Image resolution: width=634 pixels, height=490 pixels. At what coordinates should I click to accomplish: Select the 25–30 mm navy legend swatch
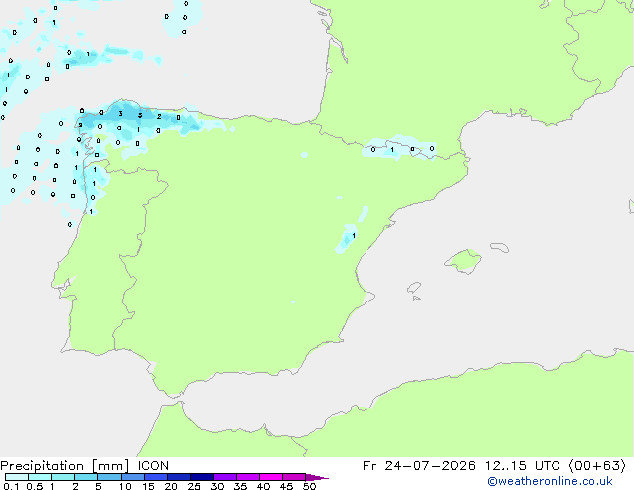pos(201,477)
